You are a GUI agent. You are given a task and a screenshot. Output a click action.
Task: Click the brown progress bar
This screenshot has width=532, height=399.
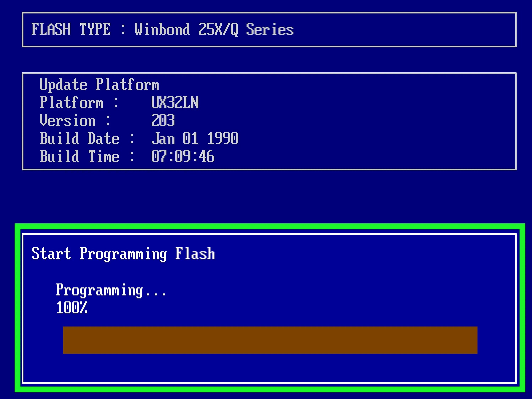point(270,340)
